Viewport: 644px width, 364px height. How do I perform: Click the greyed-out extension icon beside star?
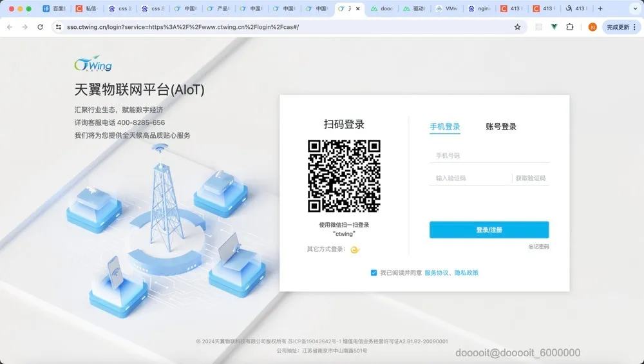pos(538,27)
